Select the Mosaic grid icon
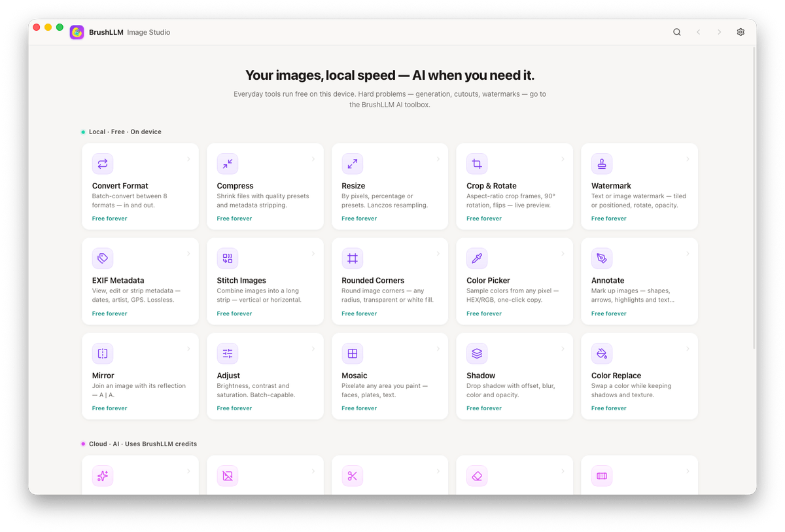Image resolution: width=785 pixels, height=532 pixels. coord(353,353)
